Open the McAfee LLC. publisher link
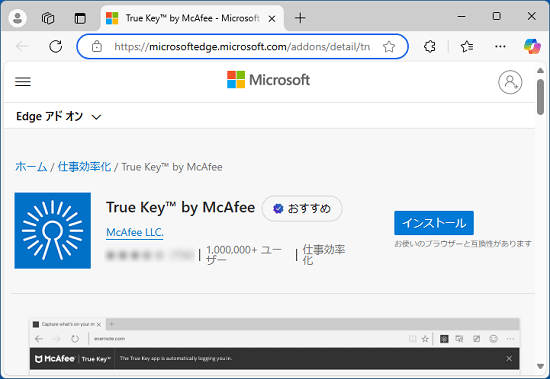This screenshot has height=379, width=550. point(135,232)
